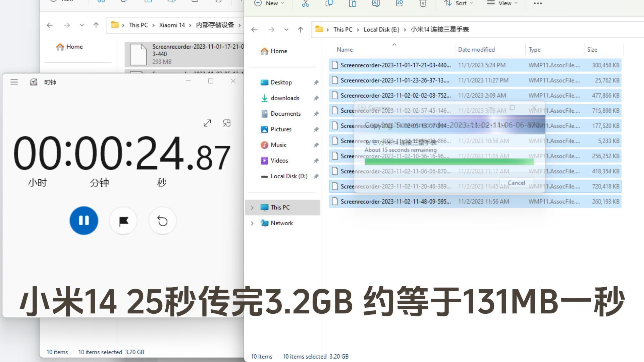
Task: Go back in the right Explorer window
Action: (x=254, y=29)
